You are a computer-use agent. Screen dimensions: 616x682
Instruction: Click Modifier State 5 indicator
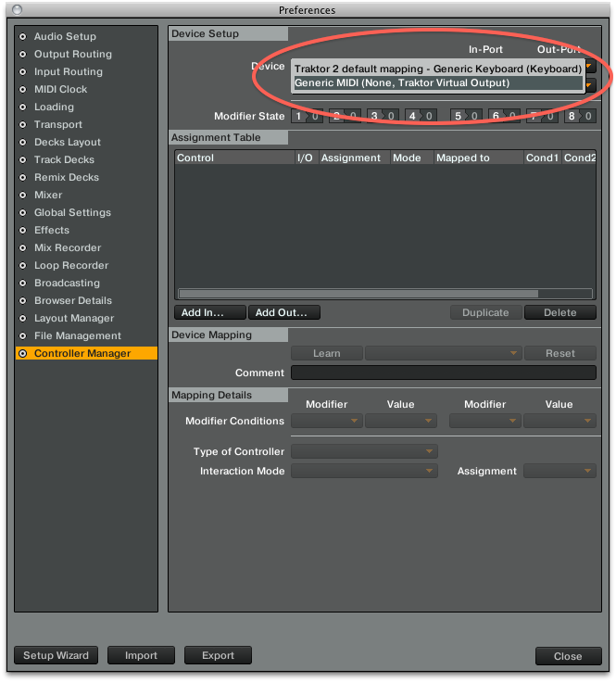[466, 116]
